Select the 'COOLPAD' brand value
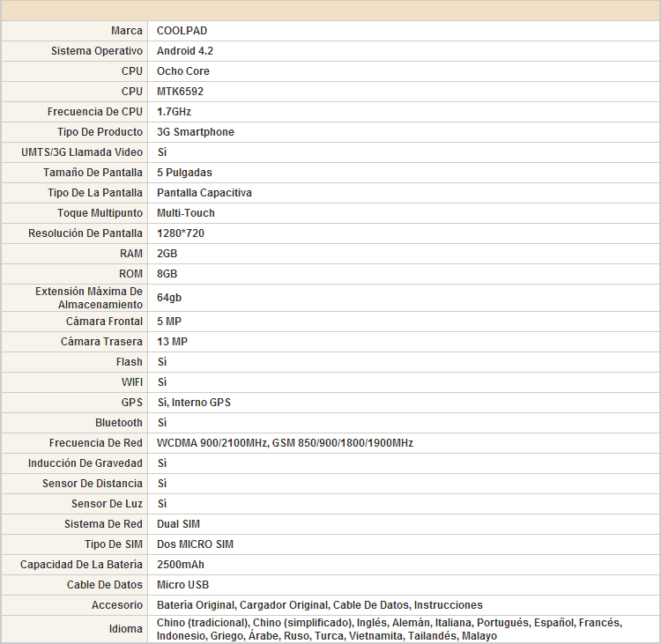Image resolution: width=661 pixels, height=644 pixels. click(182, 31)
